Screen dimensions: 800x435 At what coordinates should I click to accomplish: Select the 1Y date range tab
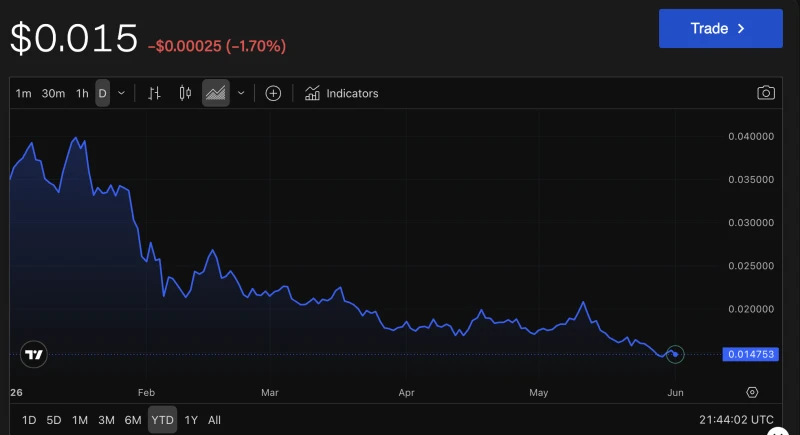click(191, 420)
